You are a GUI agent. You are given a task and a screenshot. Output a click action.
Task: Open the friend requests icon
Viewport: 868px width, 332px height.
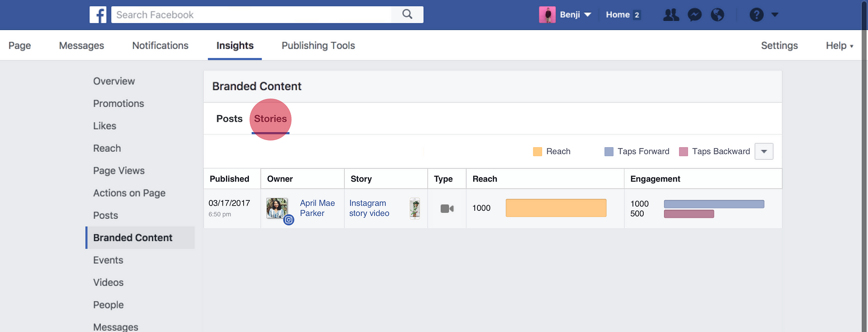pos(671,15)
